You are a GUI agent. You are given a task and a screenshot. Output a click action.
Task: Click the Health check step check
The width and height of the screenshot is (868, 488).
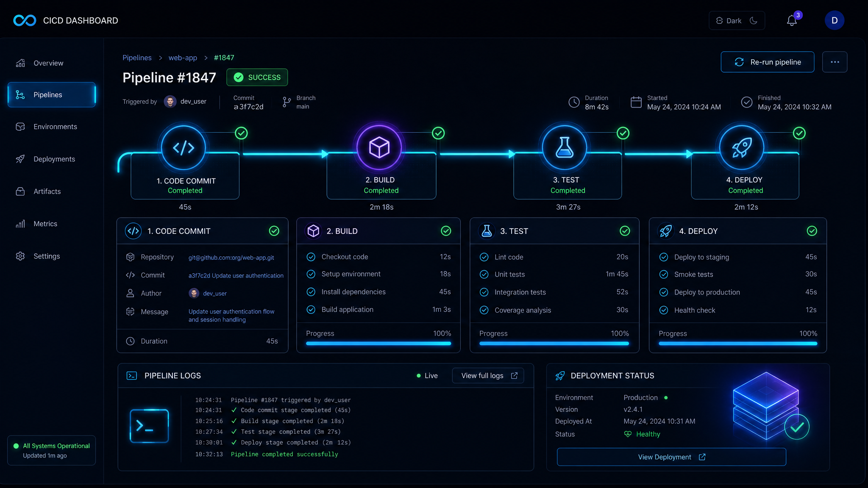pos(664,310)
